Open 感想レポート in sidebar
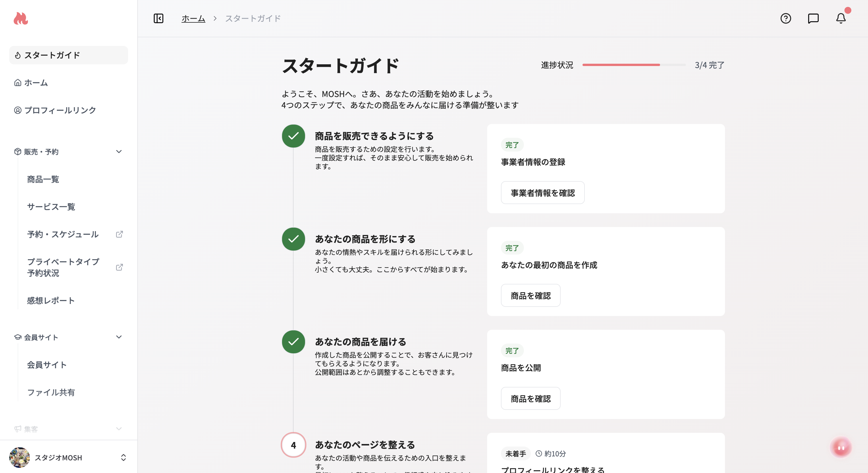This screenshot has height=473, width=868. (51, 301)
